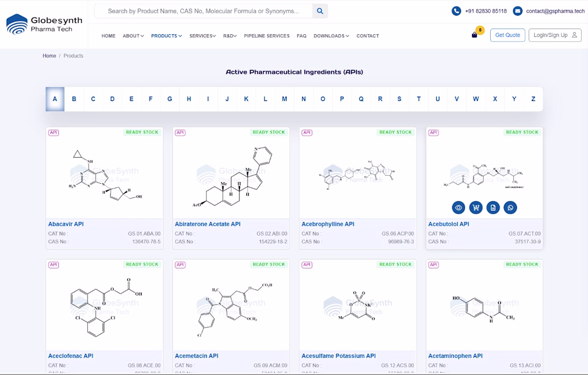The width and height of the screenshot is (588, 375).
Task: Click CAS number 37517-30-9
Action: (x=528, y=241)
